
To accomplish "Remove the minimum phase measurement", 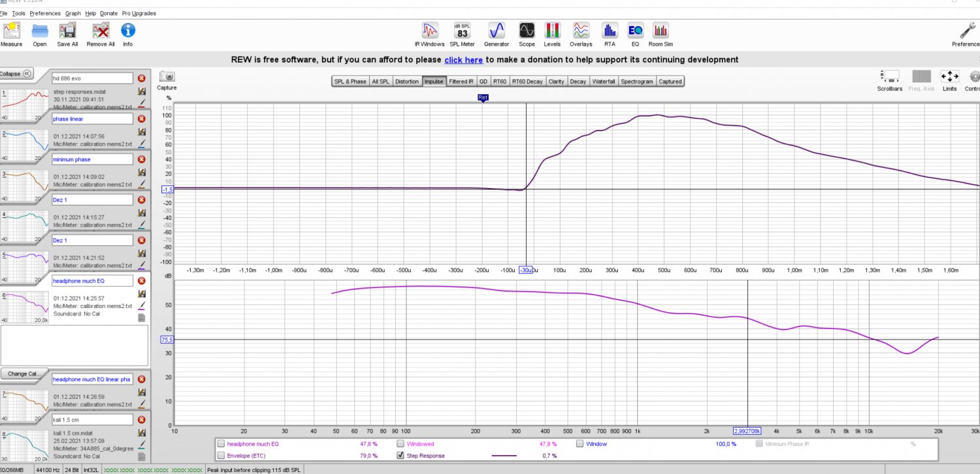I will 141,159.
